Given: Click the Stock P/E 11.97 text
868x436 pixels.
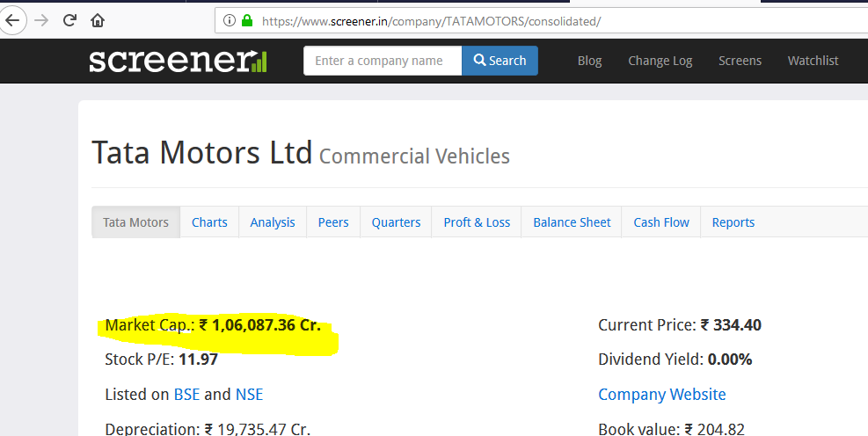Looking at the screenshot, I should tap(161, 360).
